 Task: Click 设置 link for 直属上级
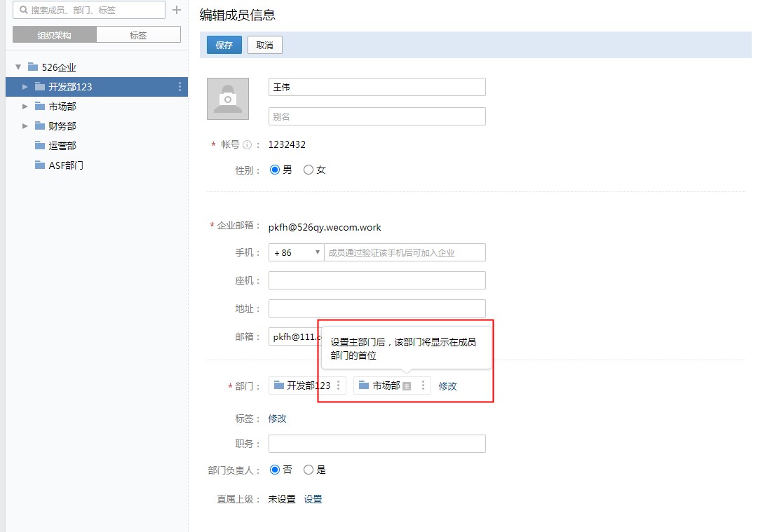(313, 499)
